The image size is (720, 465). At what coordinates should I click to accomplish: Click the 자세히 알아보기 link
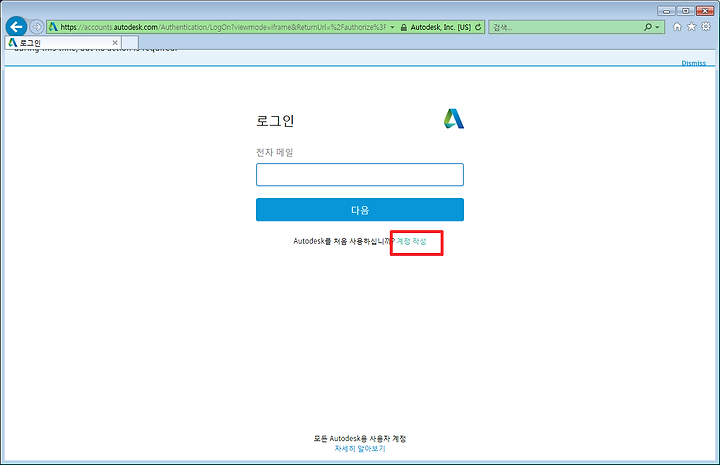pos(360,448)
